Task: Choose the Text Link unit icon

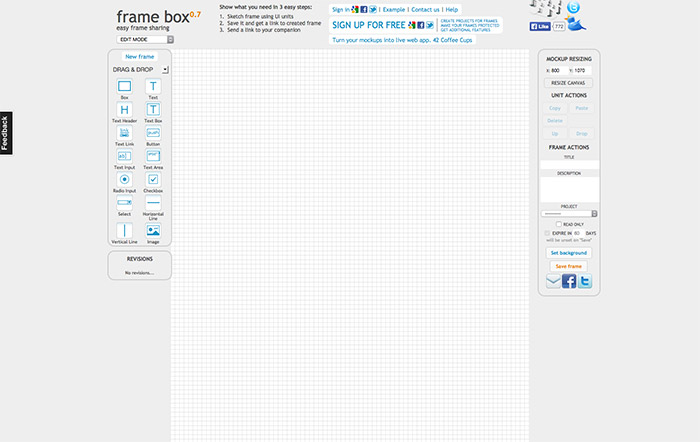Action: pyautogui.click(x=125, y=132)
